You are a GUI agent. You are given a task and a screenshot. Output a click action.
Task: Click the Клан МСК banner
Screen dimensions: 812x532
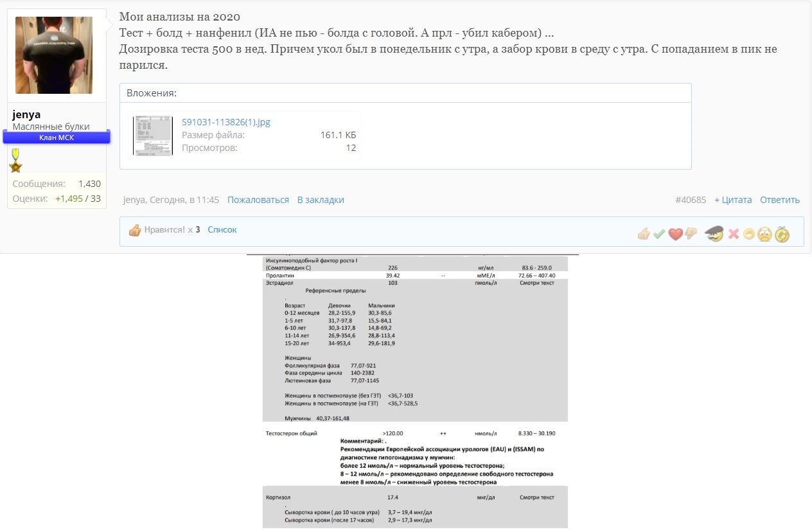coord(57,137)
